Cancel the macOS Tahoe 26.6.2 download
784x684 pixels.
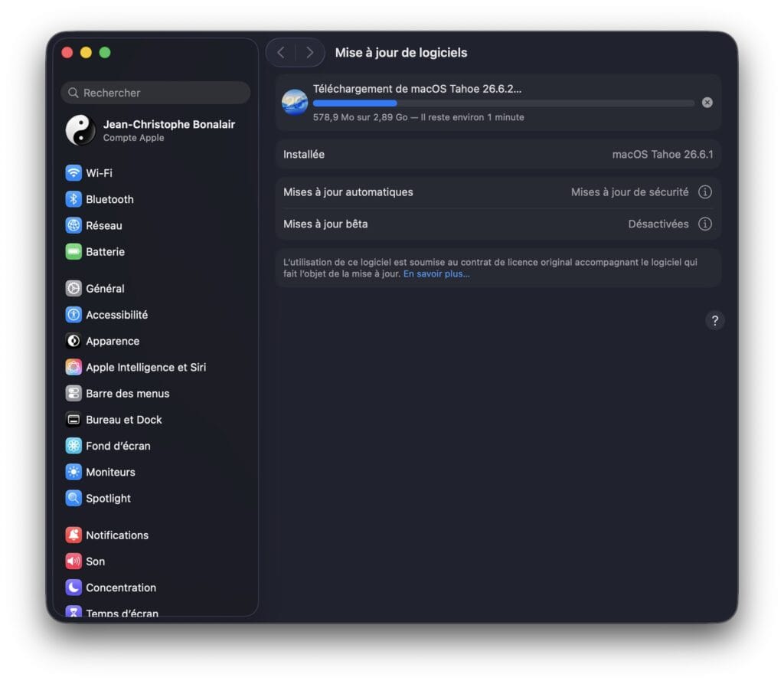[x=707, y=103]
